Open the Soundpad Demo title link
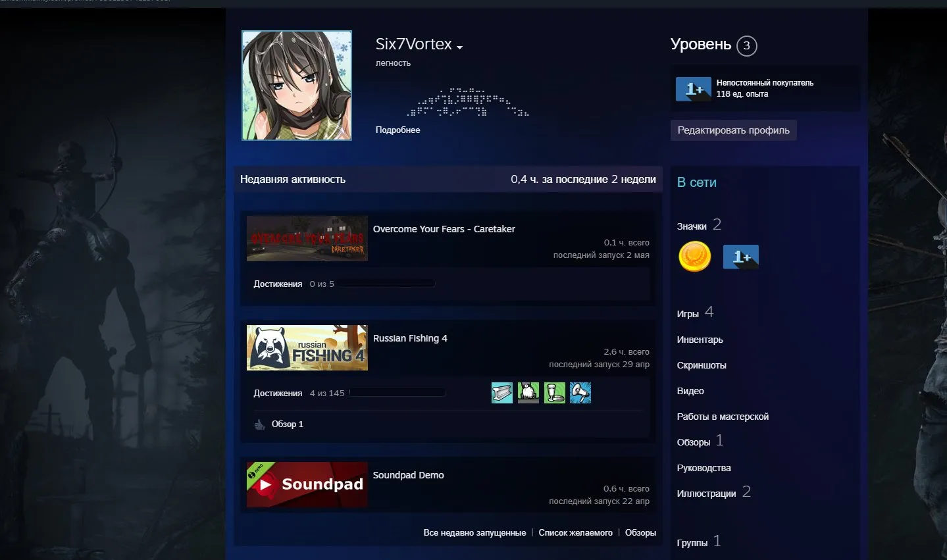 (408, 475)
